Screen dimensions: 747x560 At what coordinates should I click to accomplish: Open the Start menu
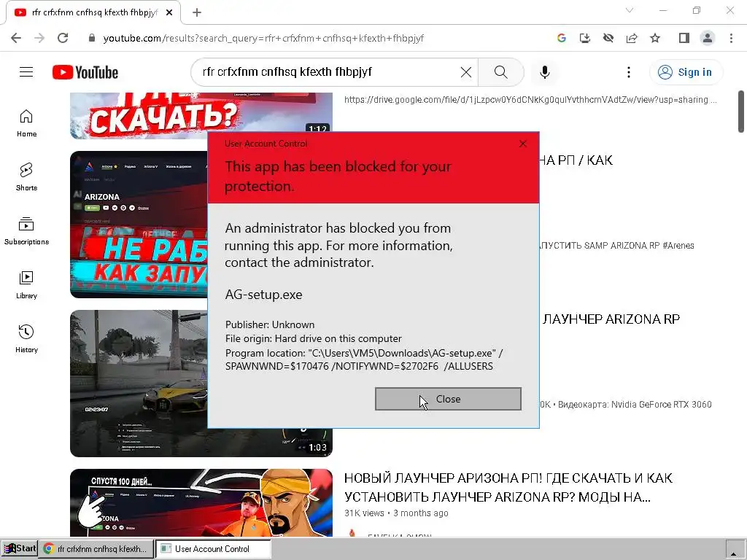click(20, 548)
